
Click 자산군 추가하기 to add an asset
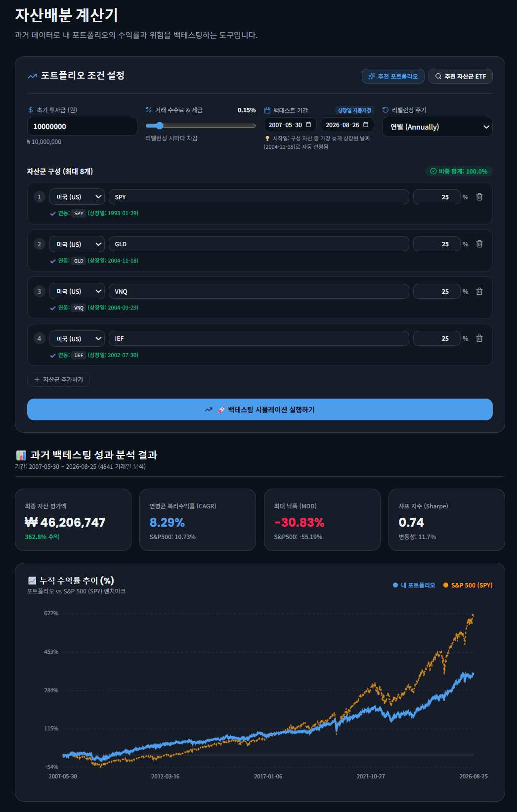click(58, 379)
